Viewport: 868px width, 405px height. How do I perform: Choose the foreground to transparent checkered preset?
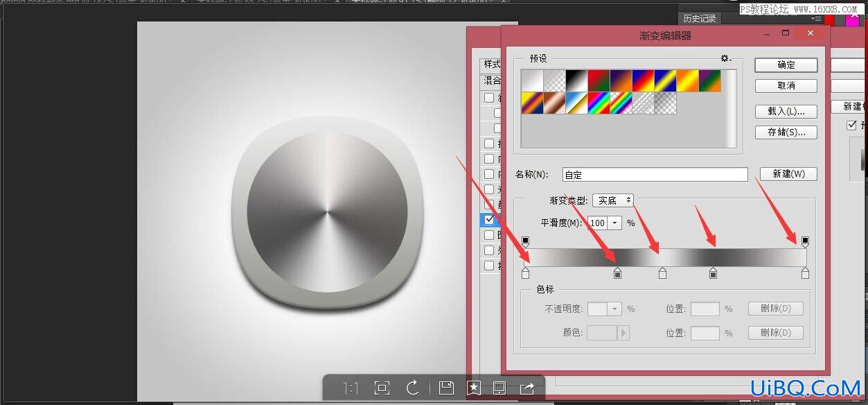point(555,80)
